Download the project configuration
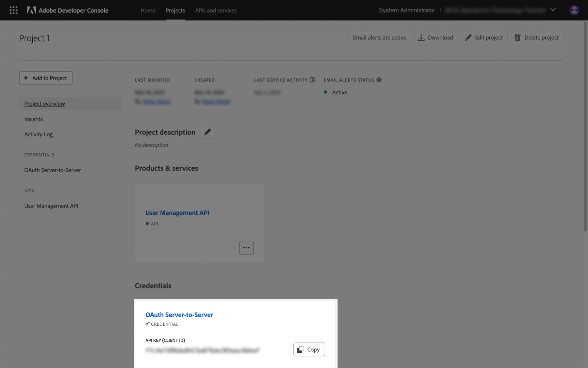Screen dimensions: 588x368 (x=436, y=37)
